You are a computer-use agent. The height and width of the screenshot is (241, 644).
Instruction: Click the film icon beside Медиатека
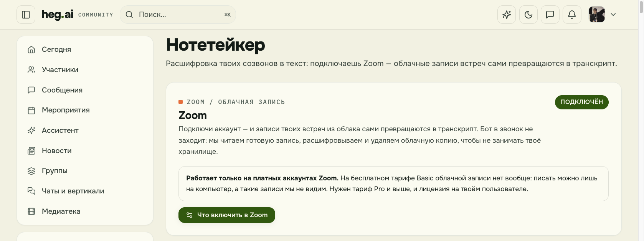tap(31, 211)
